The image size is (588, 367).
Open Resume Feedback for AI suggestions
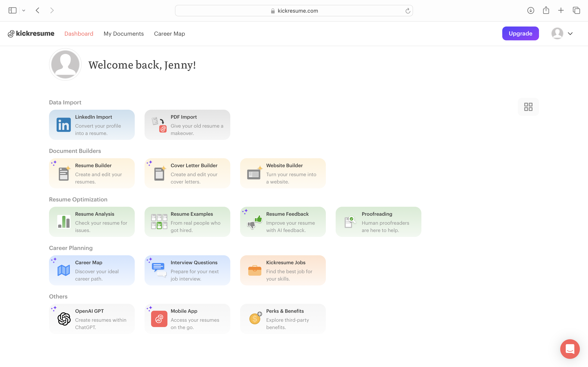point(283,222)
